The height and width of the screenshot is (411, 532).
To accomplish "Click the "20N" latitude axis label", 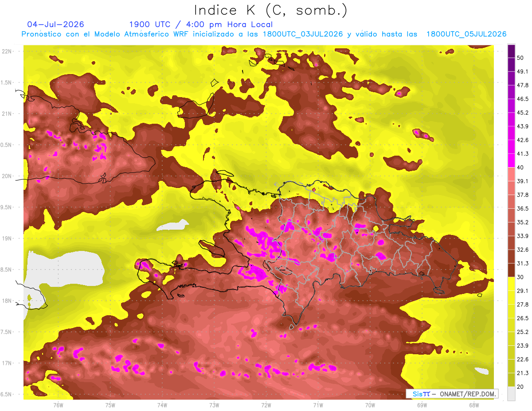I will [8, 176].
